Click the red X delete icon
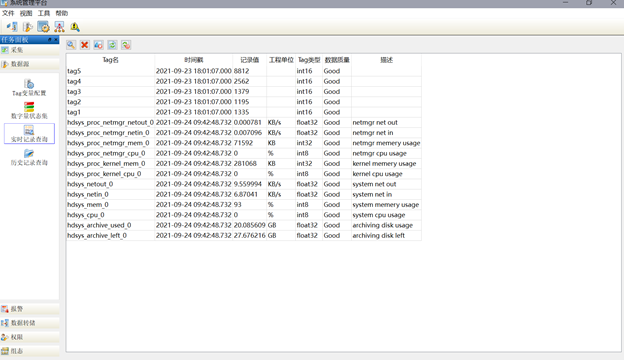Viewport: 624px width, 360px height. pos(84,45)
